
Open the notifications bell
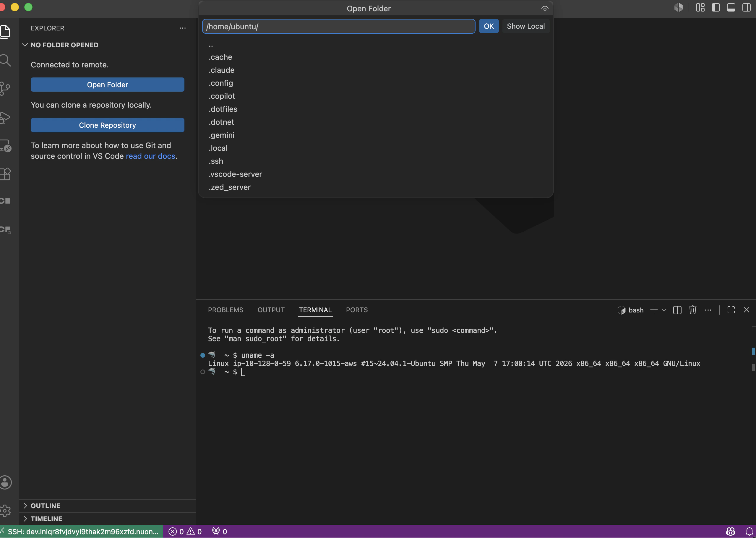tap(749, 531)
